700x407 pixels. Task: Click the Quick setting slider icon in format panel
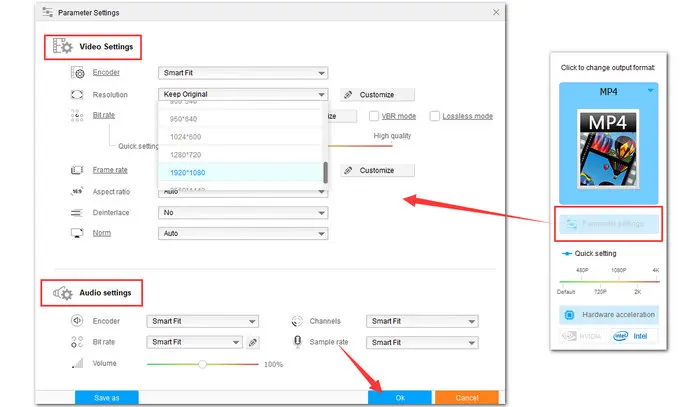pyautogui.click(x=567, y=253)
